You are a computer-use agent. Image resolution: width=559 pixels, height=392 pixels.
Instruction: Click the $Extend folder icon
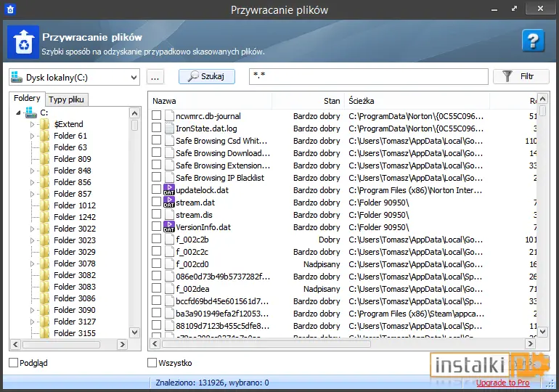click(x=44, y=124)
